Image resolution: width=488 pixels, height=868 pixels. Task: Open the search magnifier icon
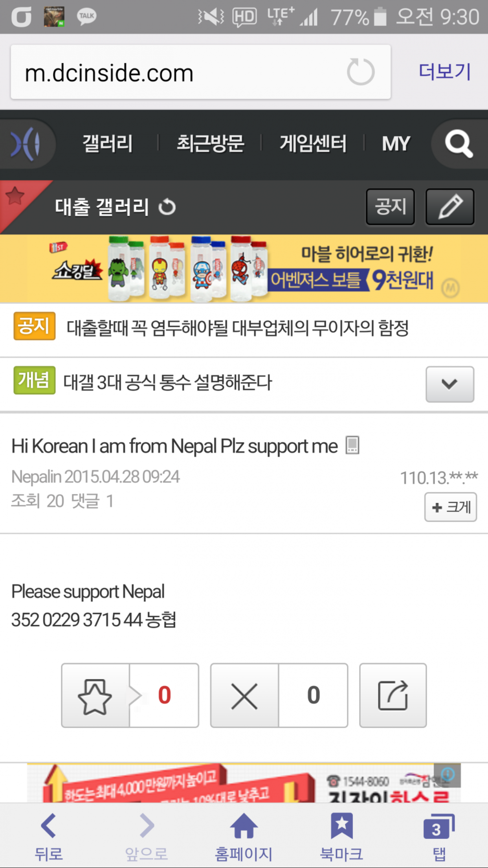tap(459, 144)
